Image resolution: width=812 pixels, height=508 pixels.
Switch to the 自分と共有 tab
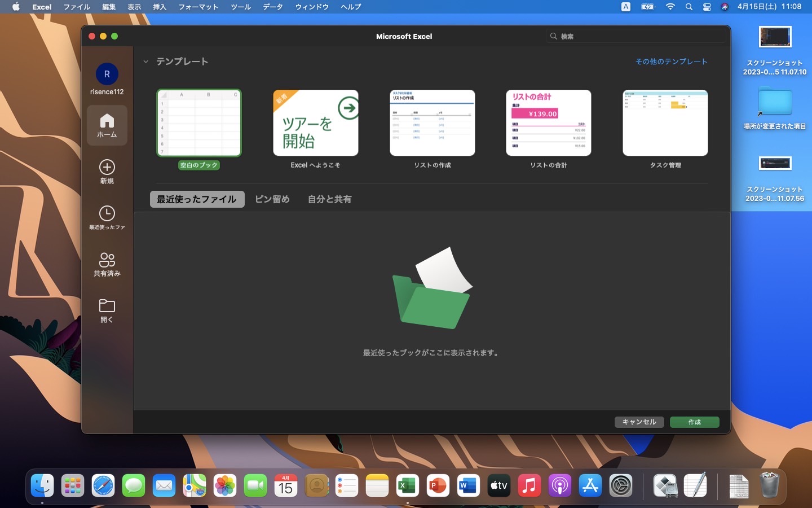tap(329, 199)
